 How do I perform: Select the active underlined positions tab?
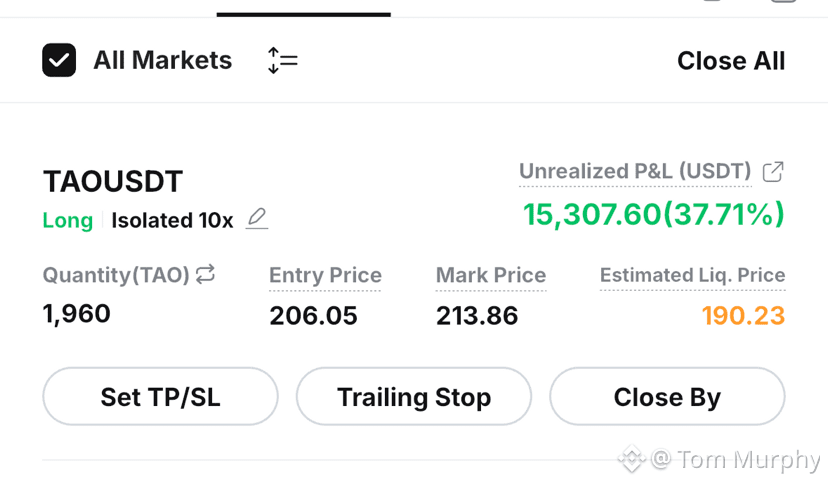[304, 7]
